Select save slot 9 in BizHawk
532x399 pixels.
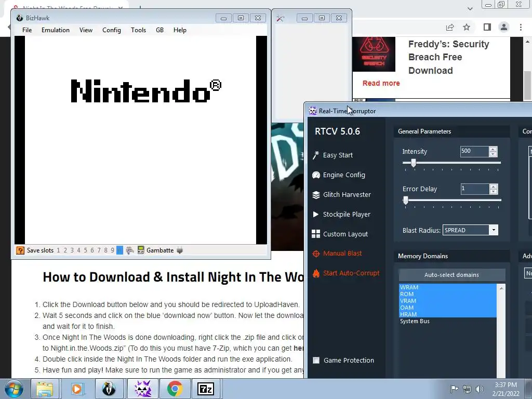[112, 250]
